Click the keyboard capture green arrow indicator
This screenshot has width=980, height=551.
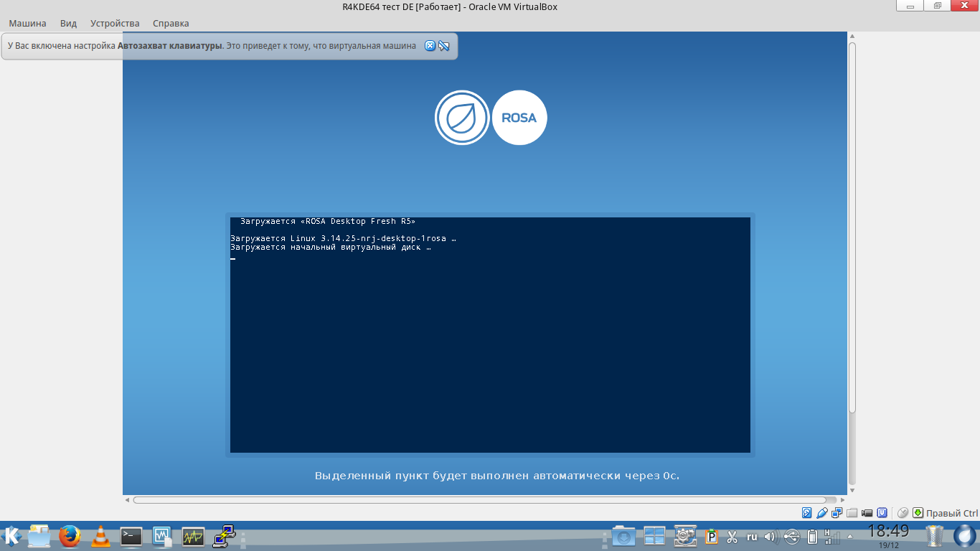pyautogui.click(x=918, y=513)
